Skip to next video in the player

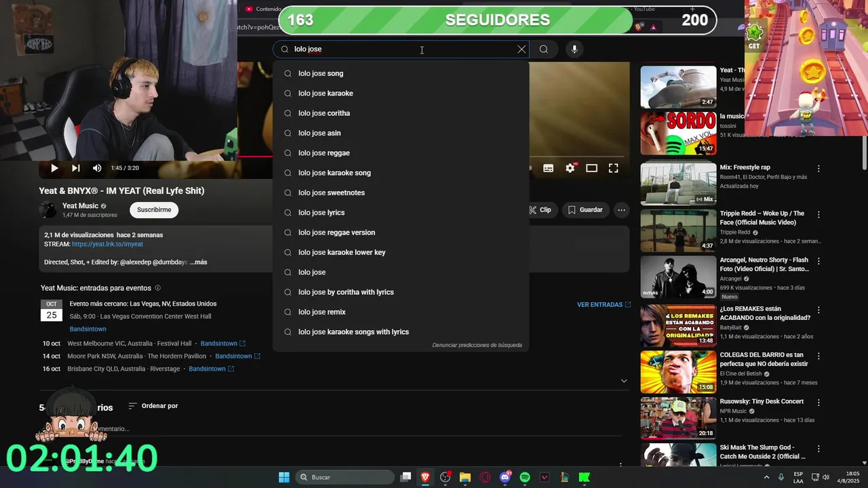point(76,168)
